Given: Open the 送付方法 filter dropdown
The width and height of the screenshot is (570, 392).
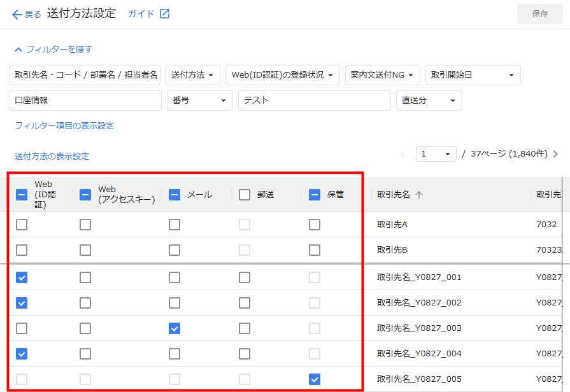Looking at the screenshot, I should (x=193, y=75).
